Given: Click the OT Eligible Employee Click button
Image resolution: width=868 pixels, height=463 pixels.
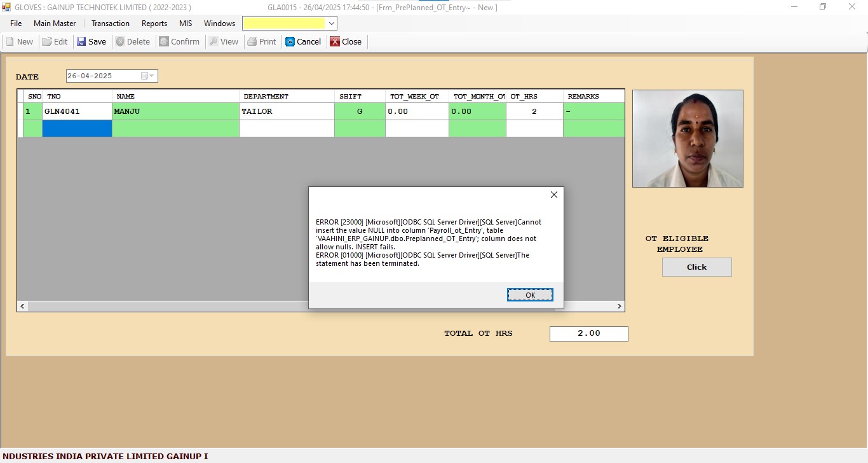Looking at the screenshot, I should click(x=696, y=267).
